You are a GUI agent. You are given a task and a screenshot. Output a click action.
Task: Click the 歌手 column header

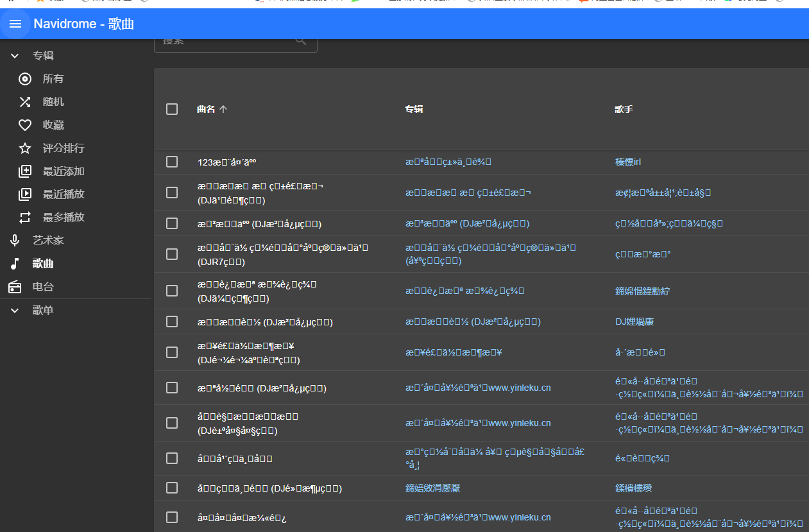(624, 109)
